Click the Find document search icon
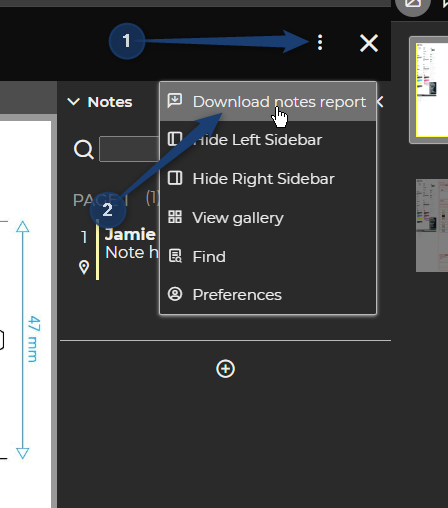The width and height of the screenshot is (448, 508). 175,256
